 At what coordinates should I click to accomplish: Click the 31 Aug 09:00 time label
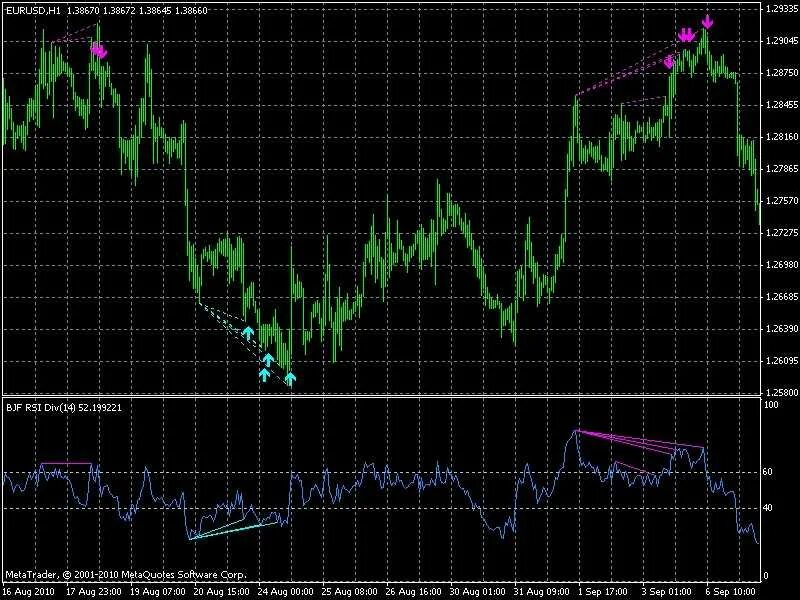(542, 592)
